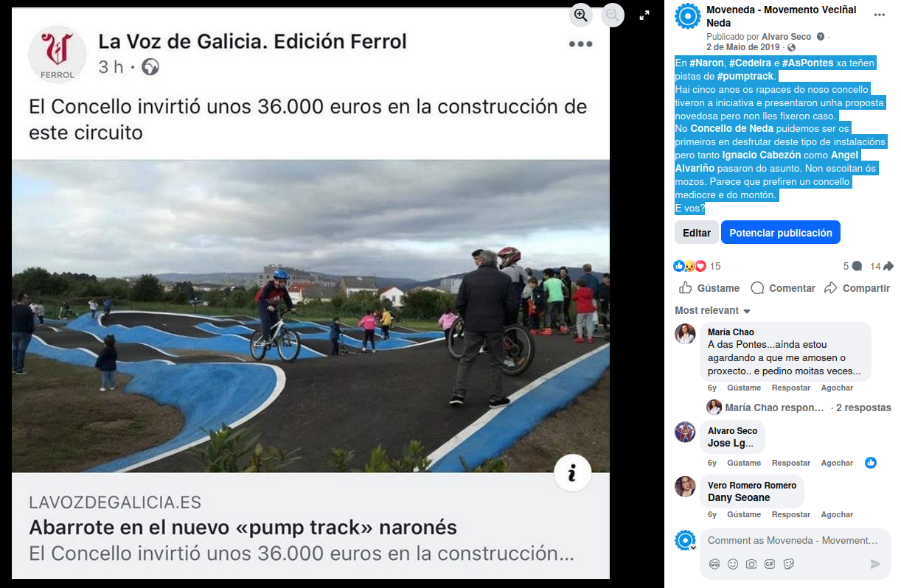The width and height of the screenshot is (901, 588).
Task: Add a sticker to comment
Action: (788, 564)
